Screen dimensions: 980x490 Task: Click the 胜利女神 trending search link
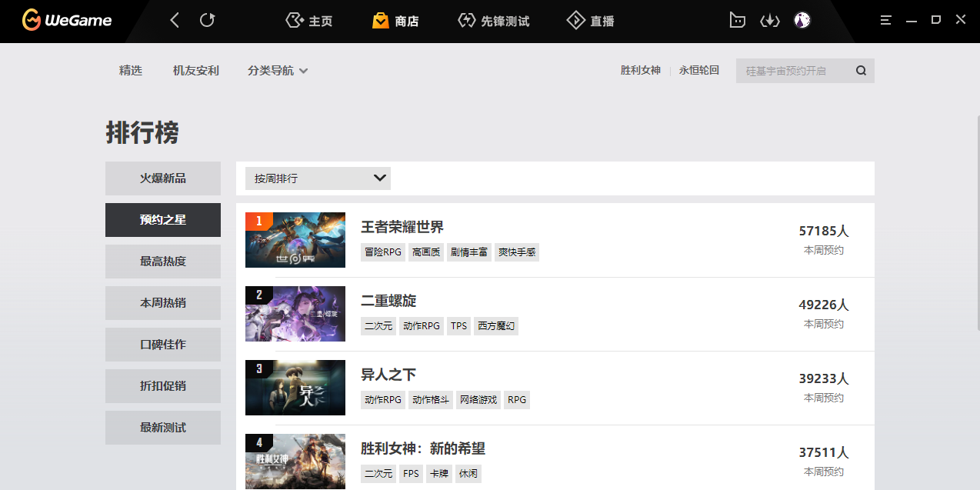tap(640, 71)
